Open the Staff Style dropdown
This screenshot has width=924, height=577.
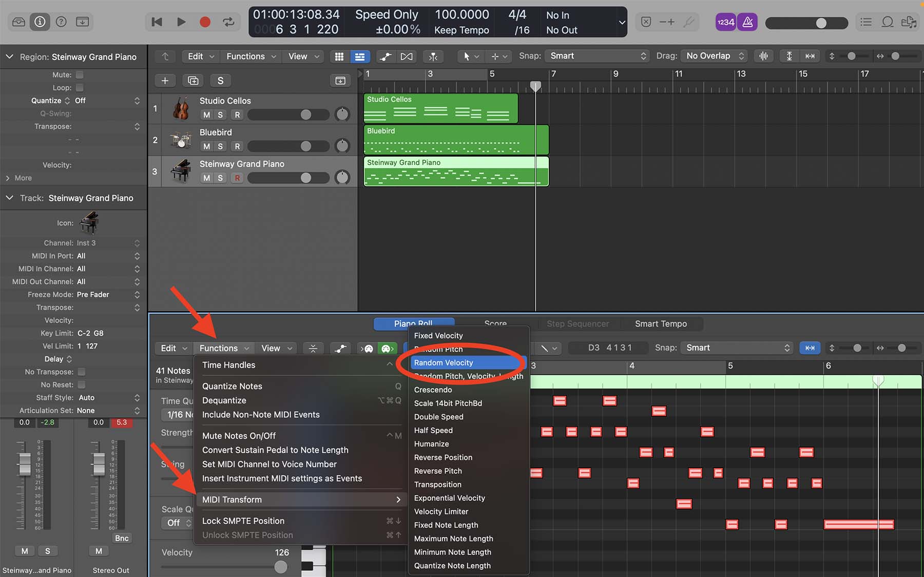[108, 397]
